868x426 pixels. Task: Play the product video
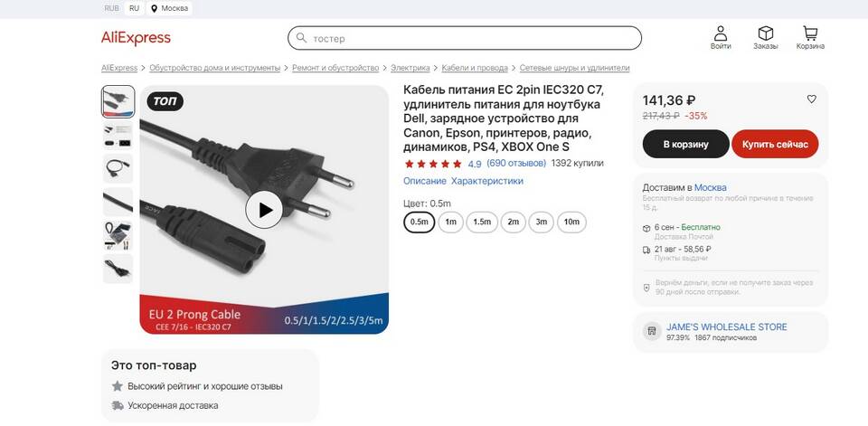pos(264,210)
